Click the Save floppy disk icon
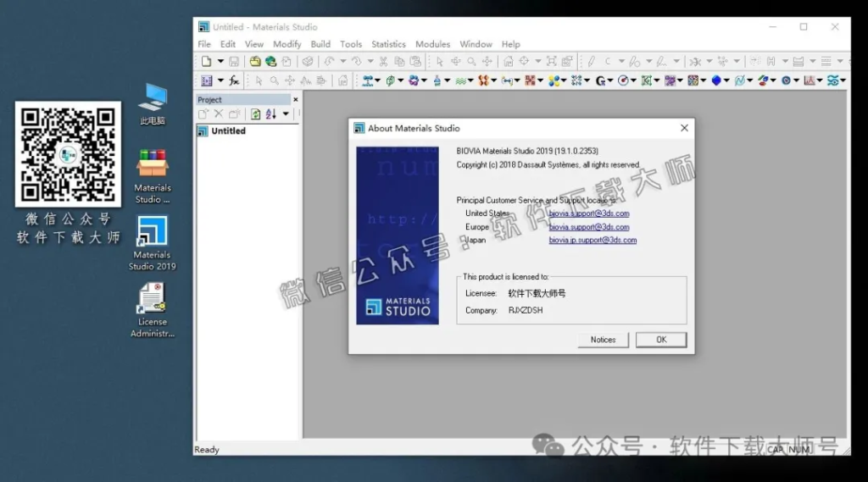 [234, 62]
